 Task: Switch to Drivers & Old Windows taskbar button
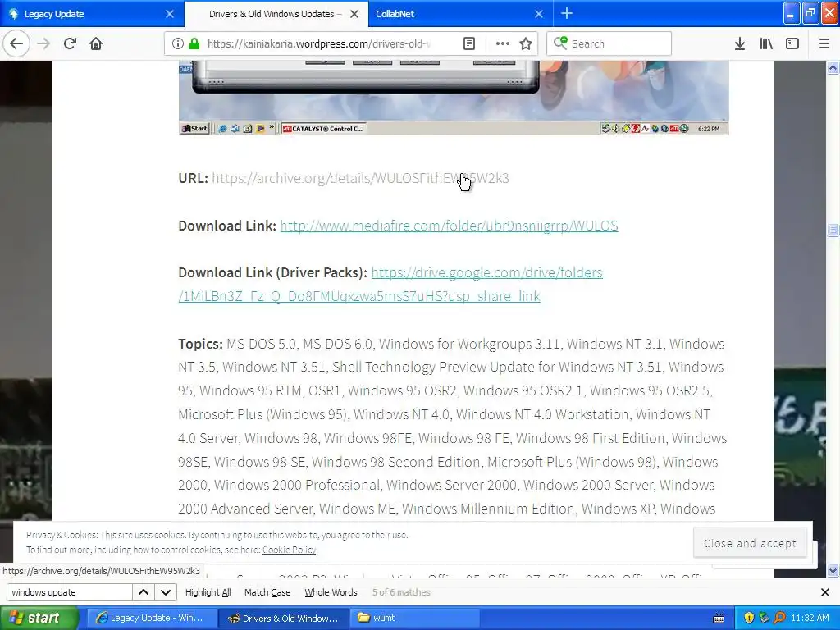click(284, 618)
